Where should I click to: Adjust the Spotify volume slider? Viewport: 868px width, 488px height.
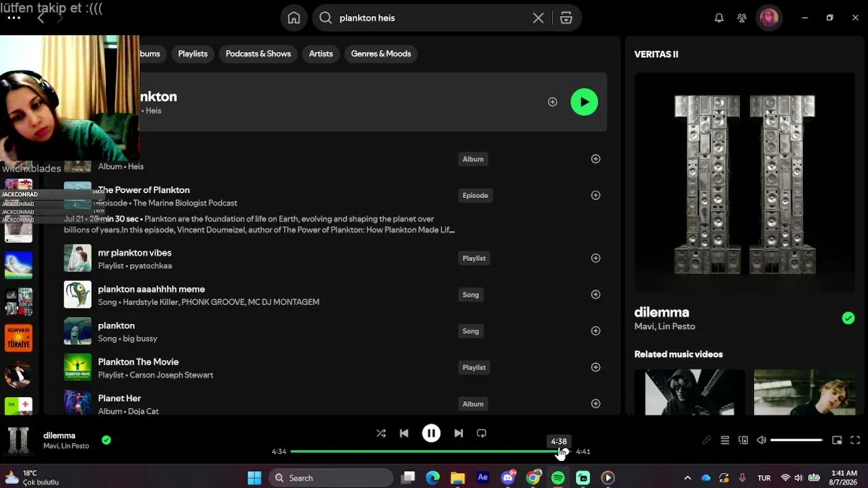(x=797, y=441)
